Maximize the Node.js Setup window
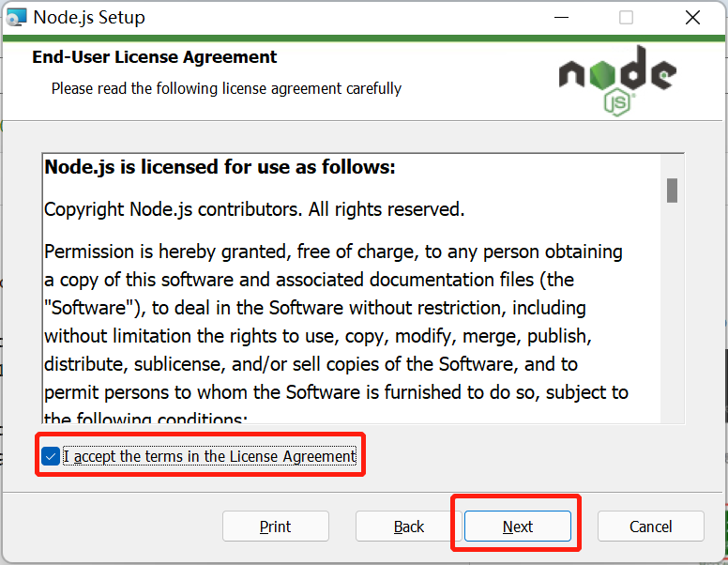This screenshot has height=565, width=728. pyautogui.click(x=626, y=17)
